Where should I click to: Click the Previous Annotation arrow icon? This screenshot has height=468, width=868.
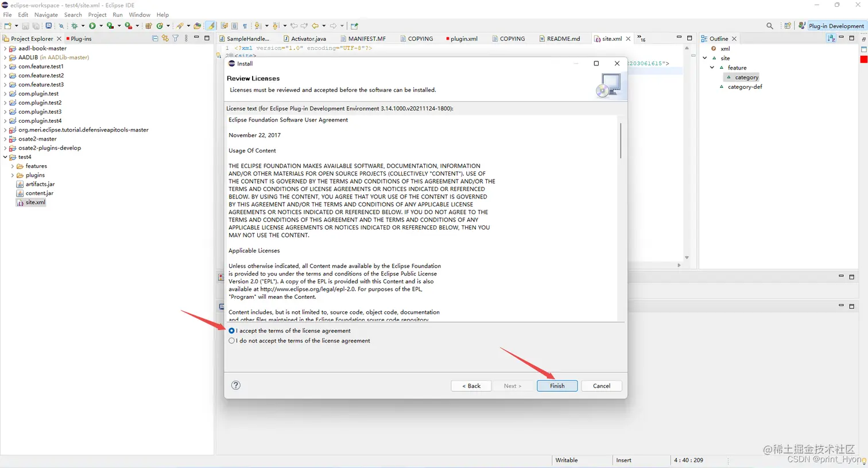[276, 26]
